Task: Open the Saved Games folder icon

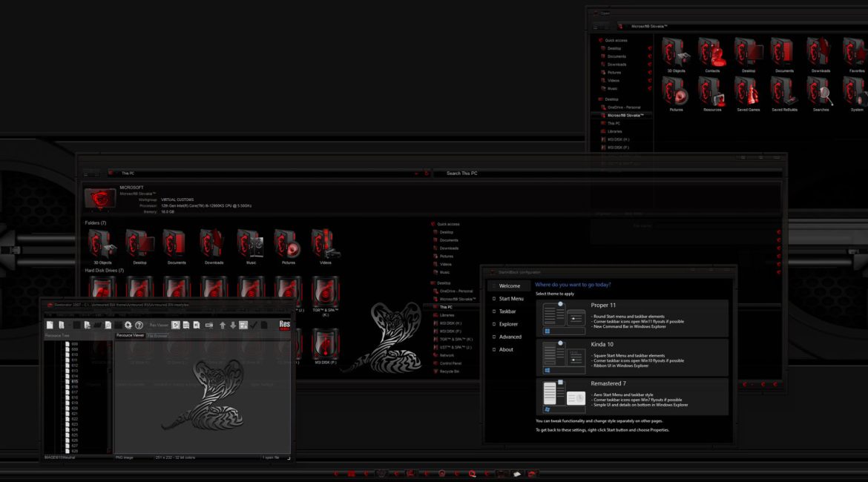Action: point(749,92)
